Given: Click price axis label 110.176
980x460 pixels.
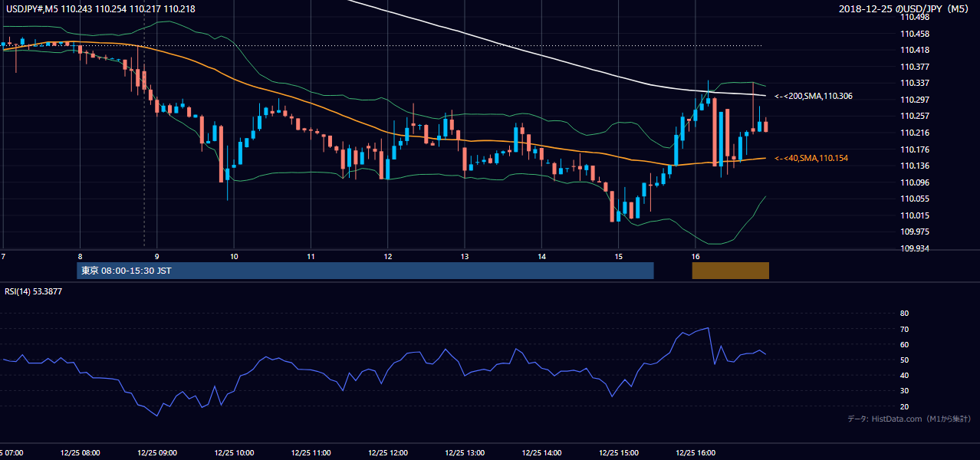Looking at the screenshot, I should click(x=915, y=149).
